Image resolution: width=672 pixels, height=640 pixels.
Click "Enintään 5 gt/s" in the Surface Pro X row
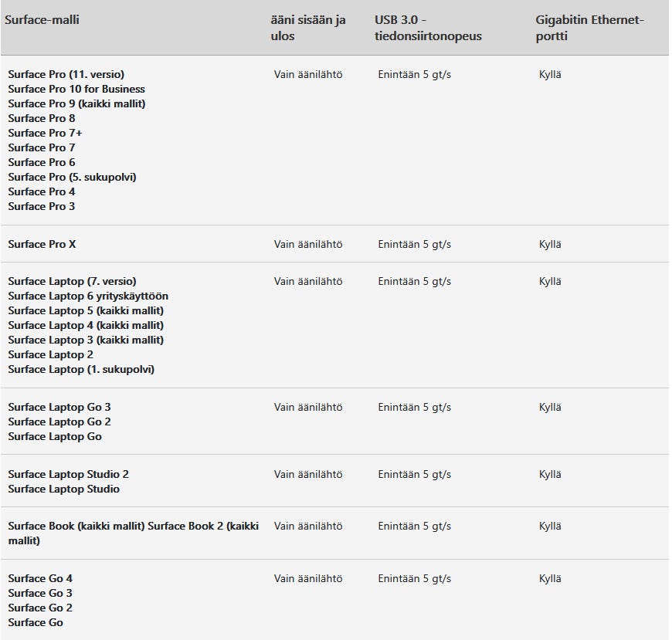pyautogui.click(x=415, y=244)
